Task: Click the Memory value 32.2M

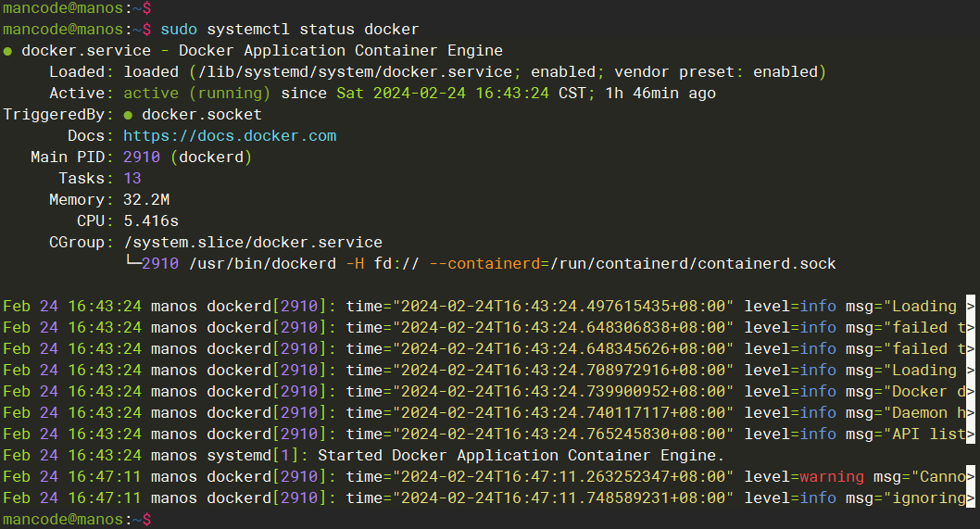Action: tap(146, 200)
